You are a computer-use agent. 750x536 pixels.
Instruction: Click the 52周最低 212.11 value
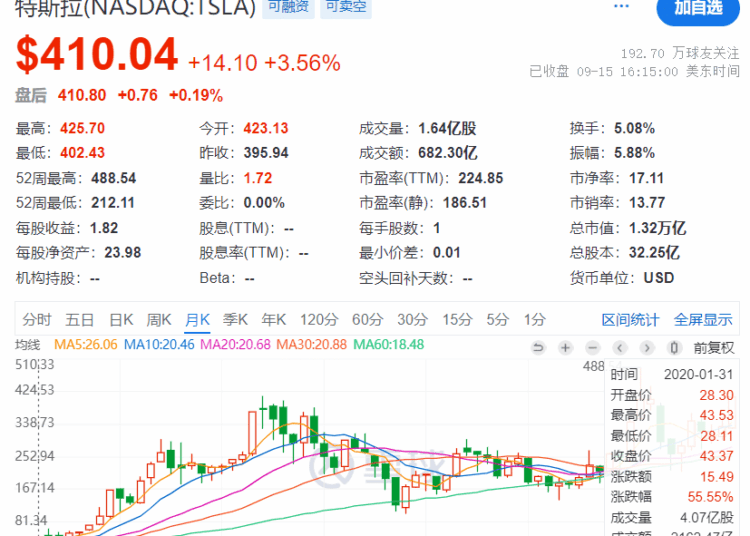pyautogui.click(x=113, y=203)
